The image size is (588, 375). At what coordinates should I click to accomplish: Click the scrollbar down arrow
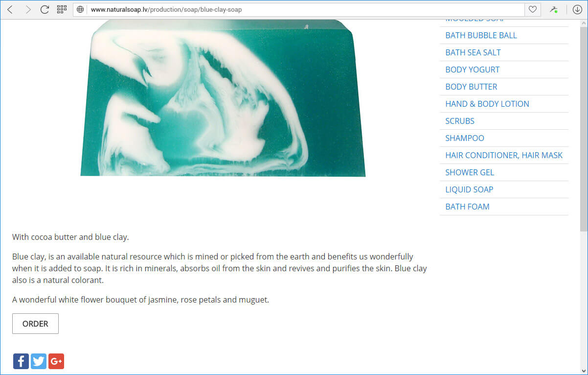coord(584,371)
